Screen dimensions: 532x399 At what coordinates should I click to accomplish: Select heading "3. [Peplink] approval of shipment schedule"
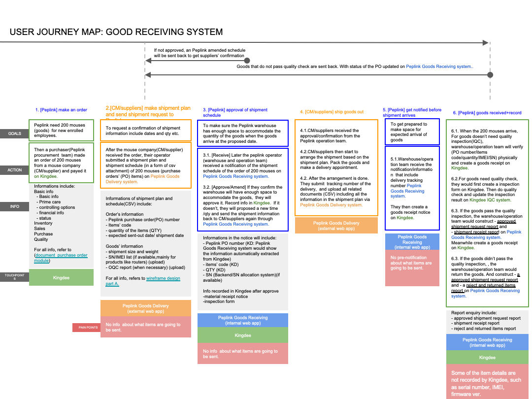235,112
